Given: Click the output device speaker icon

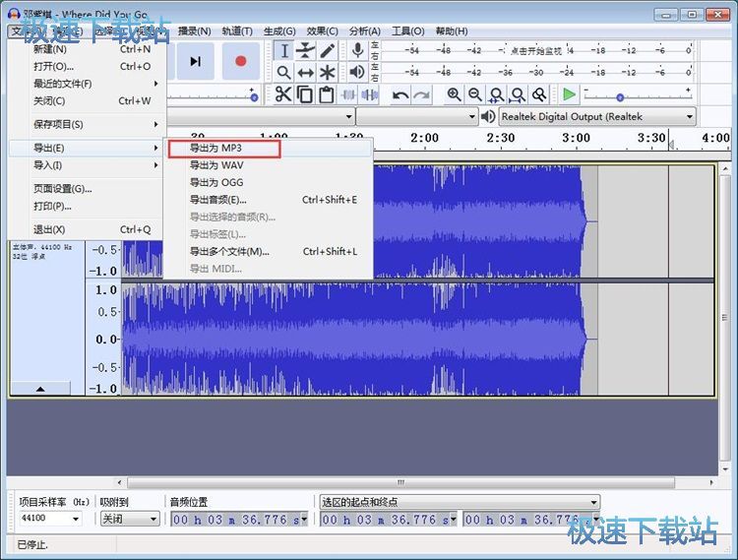Looking at the screenshot, I should (x=488, y=116).
